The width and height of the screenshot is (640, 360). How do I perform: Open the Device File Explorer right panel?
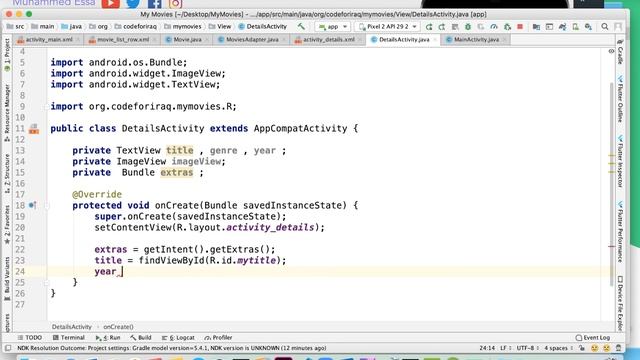tap(620, 303)
